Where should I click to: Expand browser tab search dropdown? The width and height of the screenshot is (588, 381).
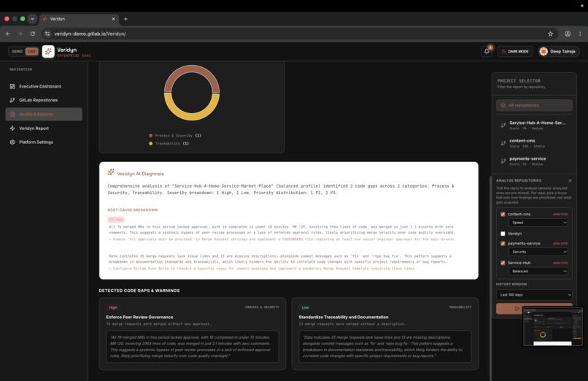(32, 19)
